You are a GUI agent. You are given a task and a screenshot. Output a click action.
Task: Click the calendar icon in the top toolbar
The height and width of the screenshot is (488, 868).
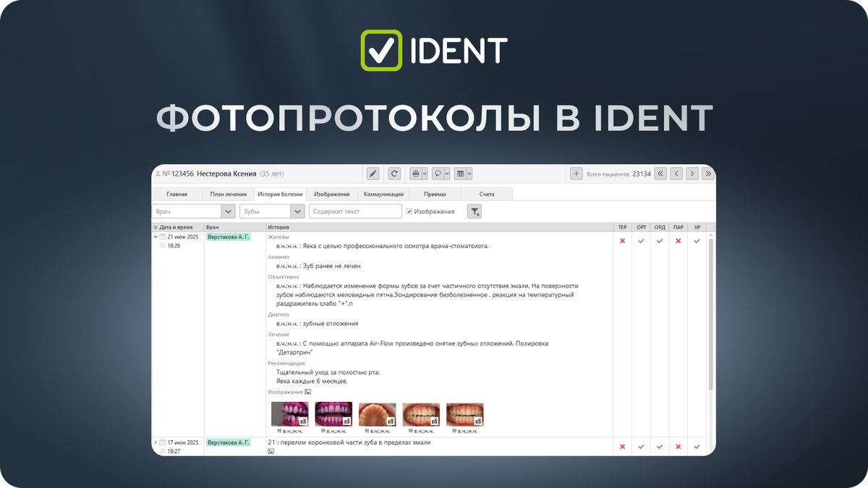(x=460, y=174)
